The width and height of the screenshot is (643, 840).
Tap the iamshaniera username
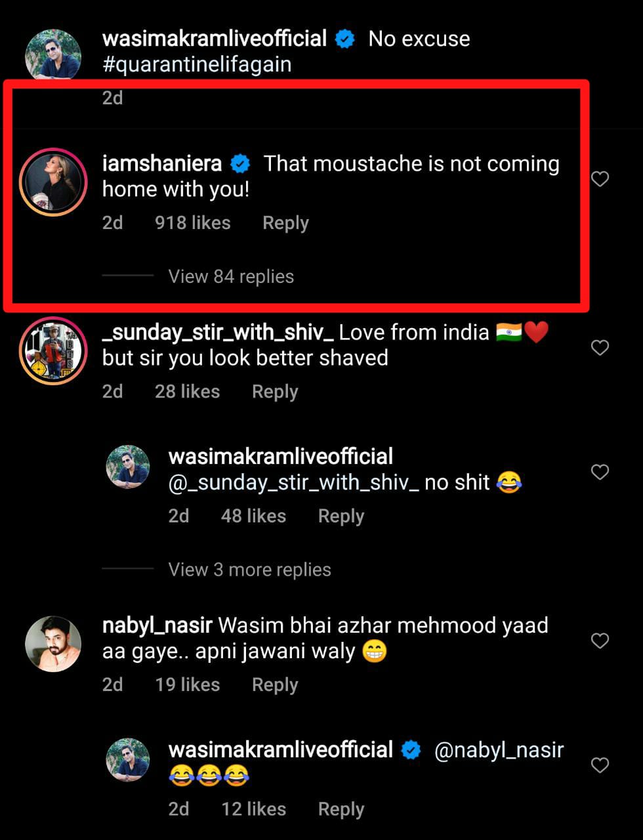coord(162,163)
